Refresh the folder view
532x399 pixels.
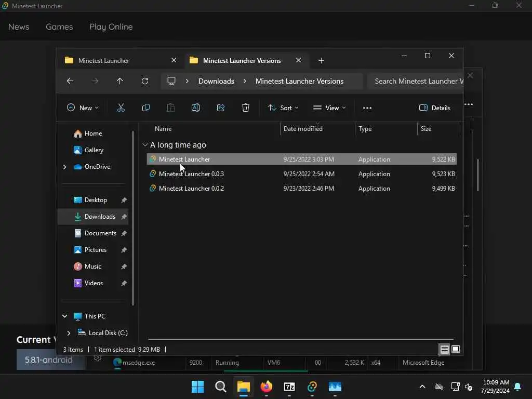coord(145,81)
